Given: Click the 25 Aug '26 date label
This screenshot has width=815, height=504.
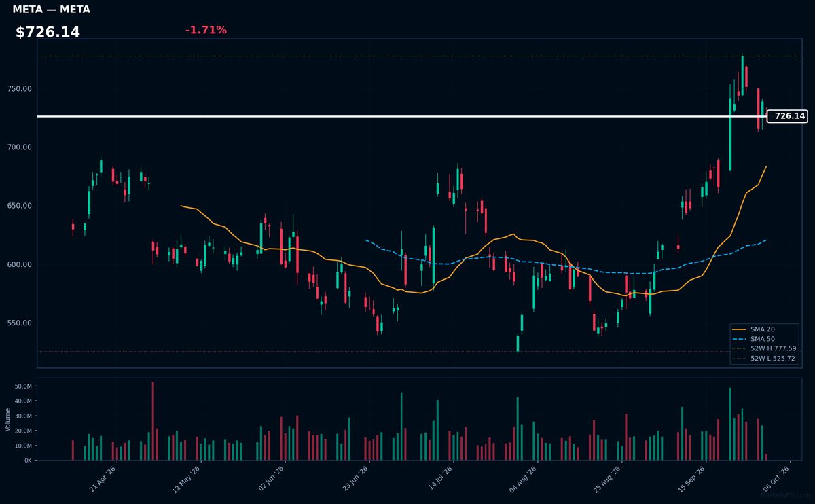Looking at the screenshot, I should pyautogui.click(x=607, y=478).
